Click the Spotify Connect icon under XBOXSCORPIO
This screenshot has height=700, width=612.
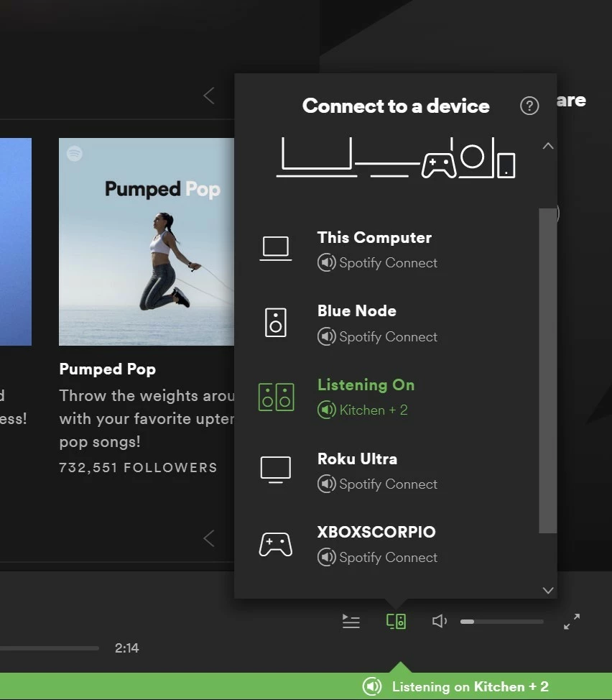[x=327, y=557]
